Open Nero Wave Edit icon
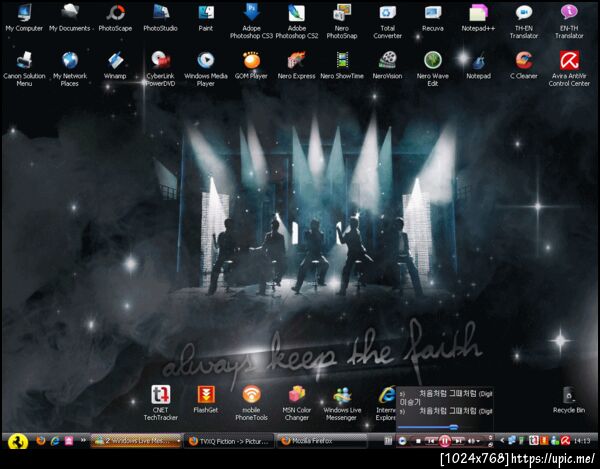 (x=433, y=69)
